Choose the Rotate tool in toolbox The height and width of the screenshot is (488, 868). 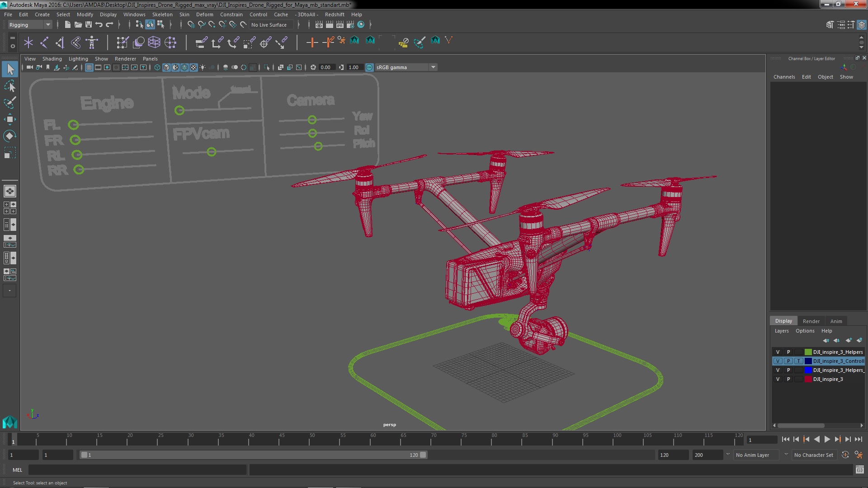10,136
